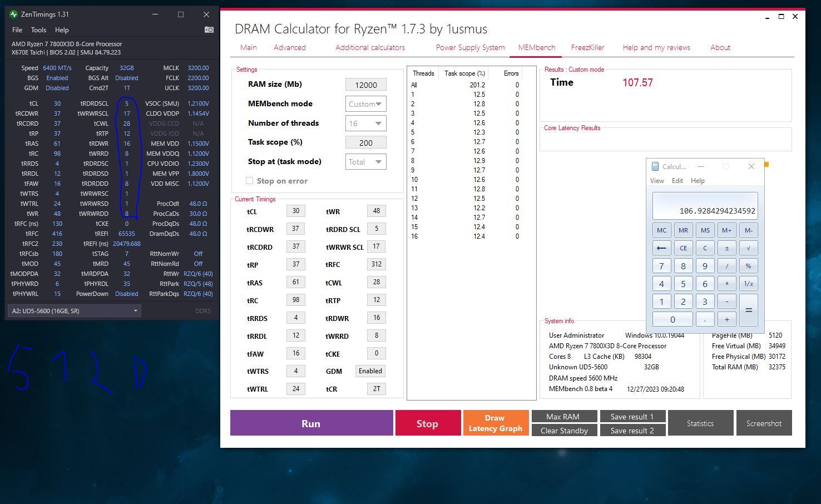Click the Calculator MR memory recall key
The height and width of the screenshot is (504, 821).
pyautogui.click(x=683, y=230)
